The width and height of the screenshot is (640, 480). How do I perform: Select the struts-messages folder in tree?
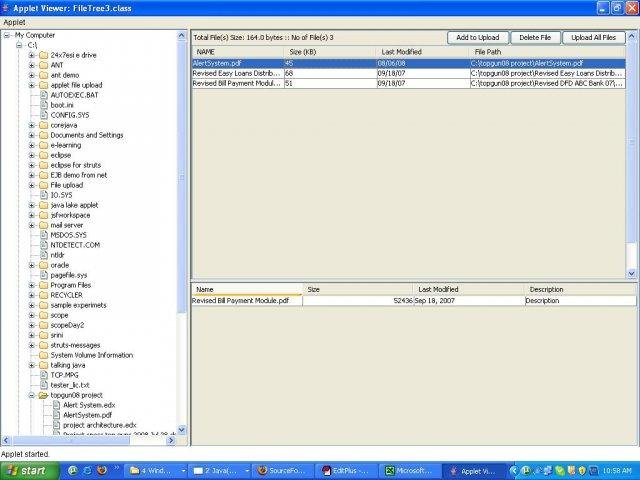(75, 345)
